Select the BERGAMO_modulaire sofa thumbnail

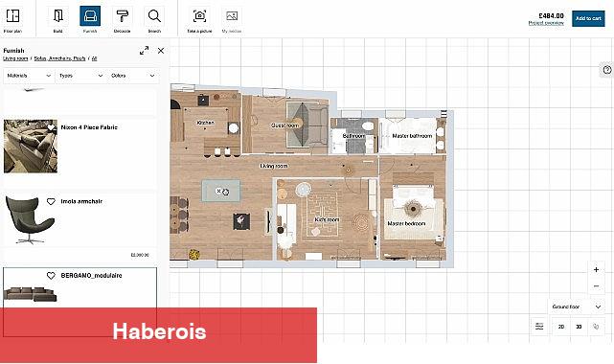(x=31, y=294)
